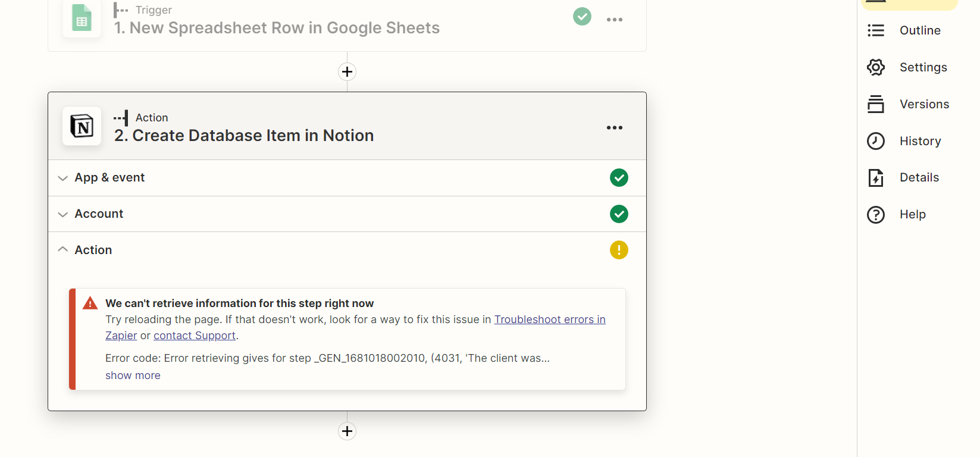Viewport: 980px width, 457px height.
Task: Click the Action label above step 2 title
Action: point(152,118)
